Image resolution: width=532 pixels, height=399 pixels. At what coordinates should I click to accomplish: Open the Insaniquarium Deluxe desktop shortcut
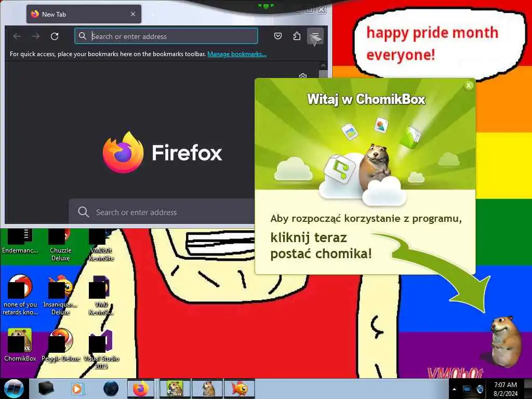coord(60,295)
